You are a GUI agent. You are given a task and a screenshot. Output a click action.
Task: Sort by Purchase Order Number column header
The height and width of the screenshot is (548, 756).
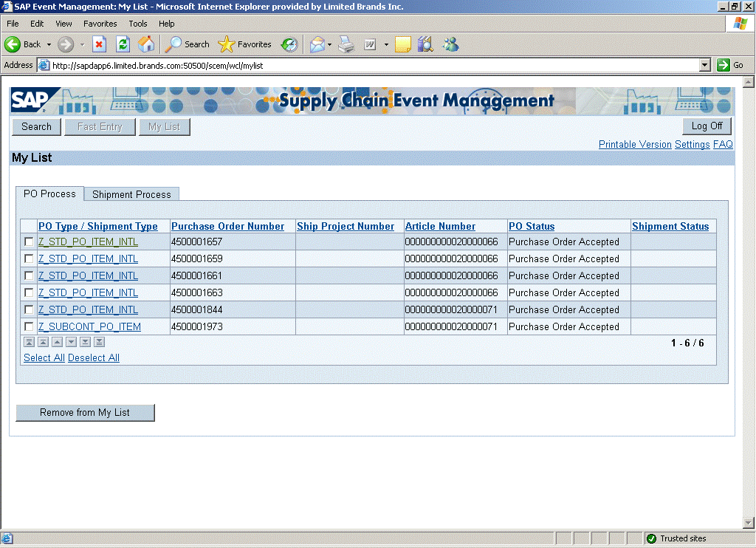click(x=227, y=226)
